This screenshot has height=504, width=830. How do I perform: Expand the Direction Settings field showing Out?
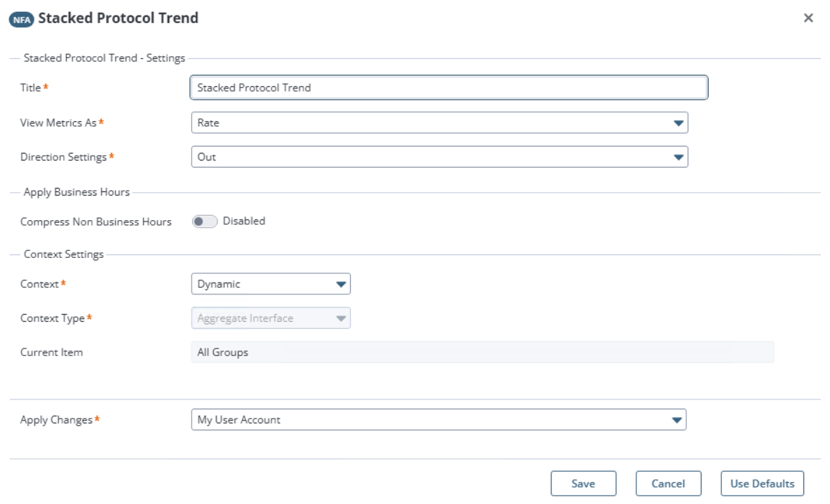(439, 157)
